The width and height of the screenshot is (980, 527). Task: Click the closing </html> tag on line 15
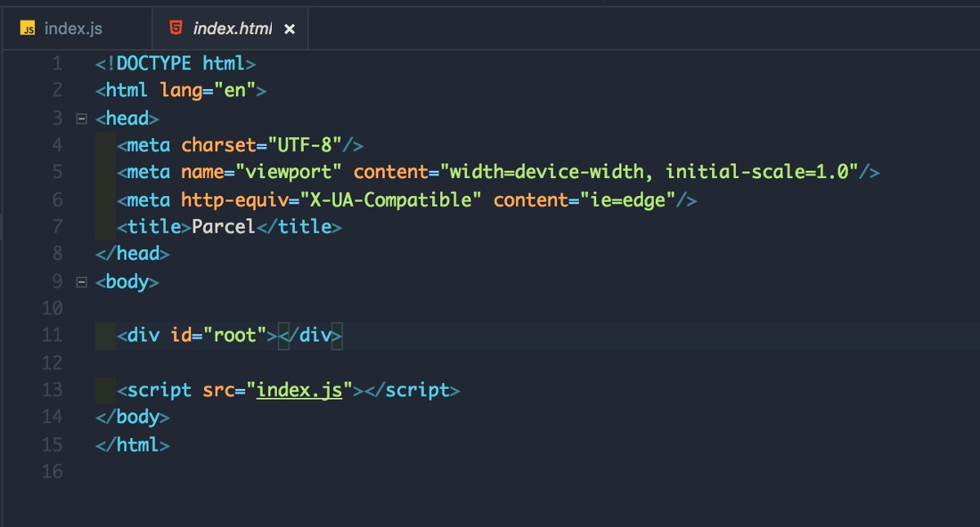(132, 445)
